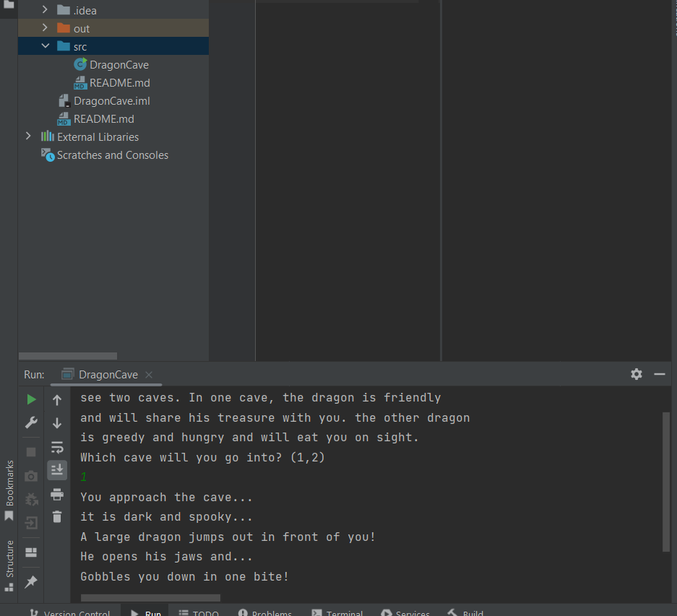Click 'Which cave will you go into?' line

point(202,458)
